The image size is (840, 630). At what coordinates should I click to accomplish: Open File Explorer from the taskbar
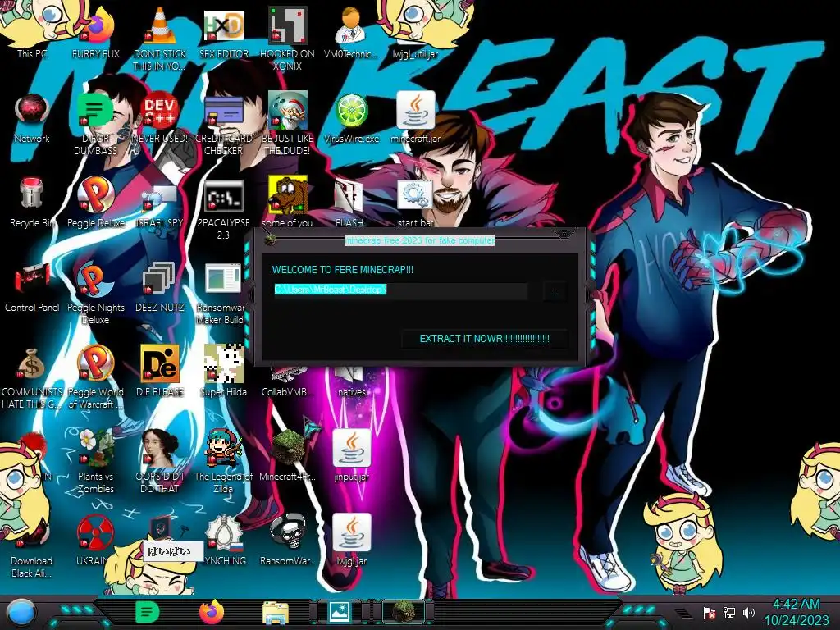click(276, 612)
